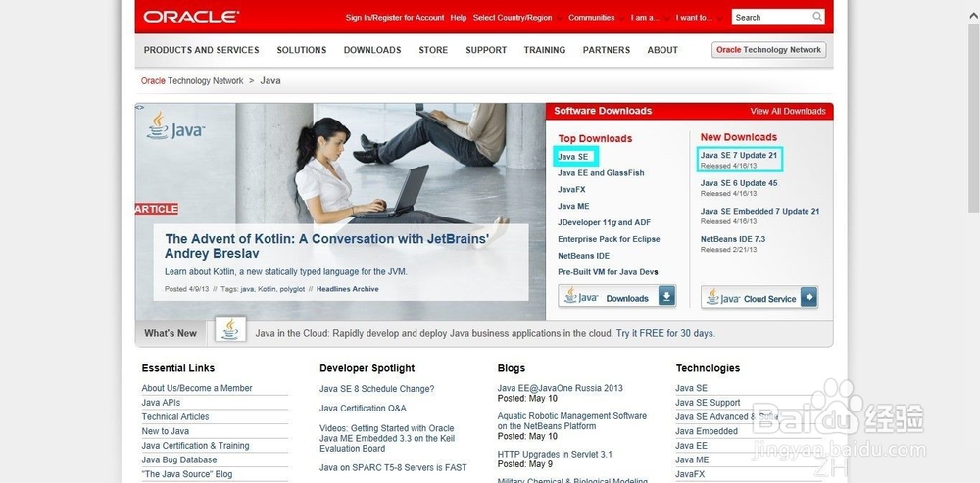Open the Support menu
980x483 pixels.
click(486, 50)
